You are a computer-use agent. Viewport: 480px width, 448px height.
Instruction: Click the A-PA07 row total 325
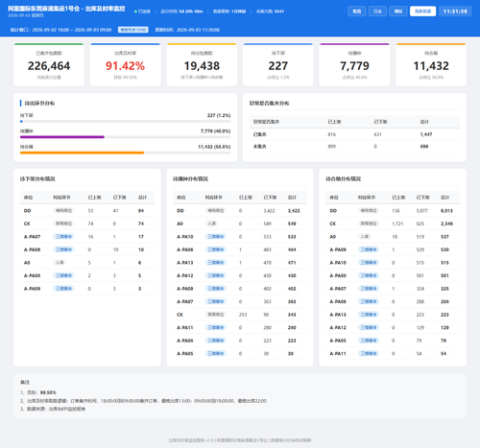[x=444, y=289]
